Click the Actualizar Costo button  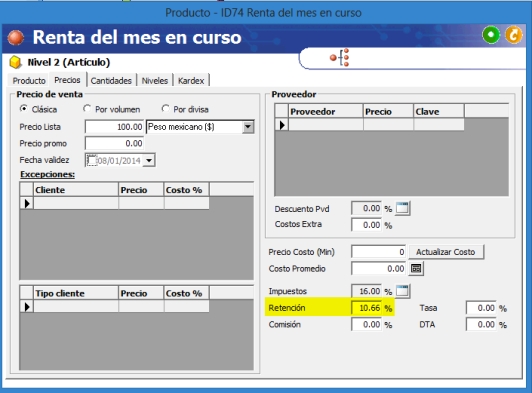coord(446,252)
